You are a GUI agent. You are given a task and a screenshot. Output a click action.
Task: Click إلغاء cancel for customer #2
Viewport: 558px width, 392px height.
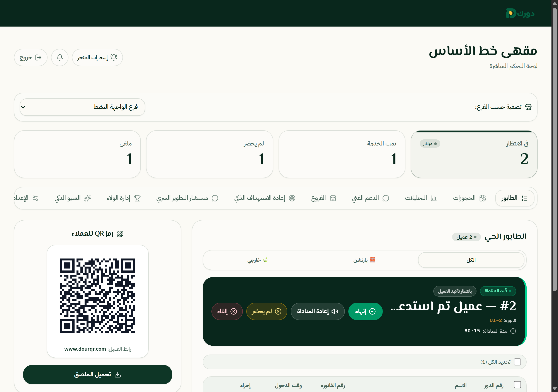[x=227, y=312]
